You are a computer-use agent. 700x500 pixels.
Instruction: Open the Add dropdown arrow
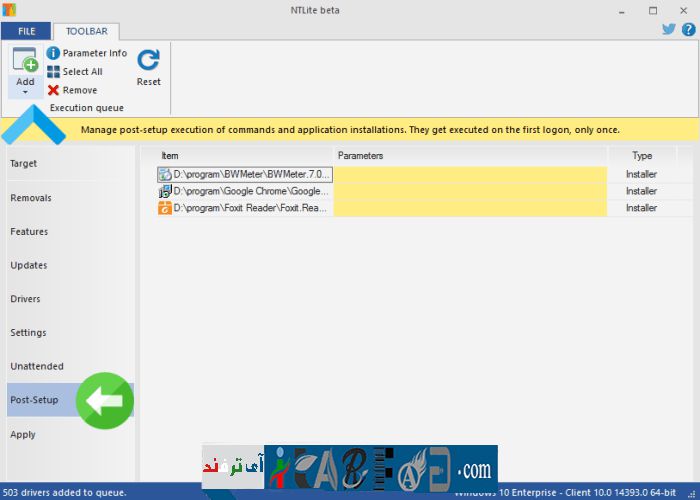pos(25,92)
